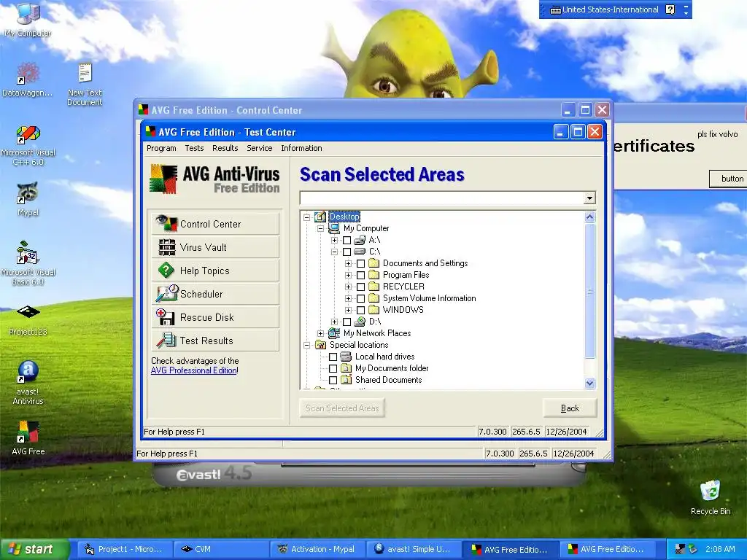Check the A:\ drive checkbox
Image resolution: width=747 pixels, height=560 pixels.
click(x=347, y=240)
